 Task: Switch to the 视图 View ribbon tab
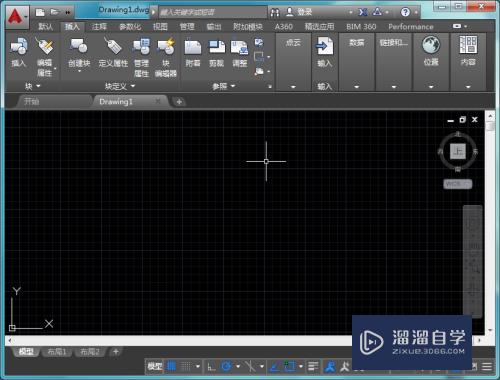160,27
